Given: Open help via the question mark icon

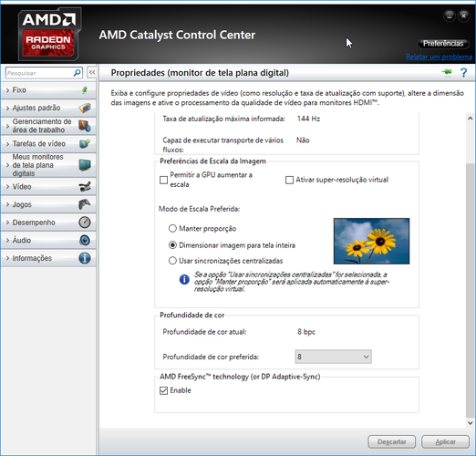Looking at the screenshot, I should (463, 73).
